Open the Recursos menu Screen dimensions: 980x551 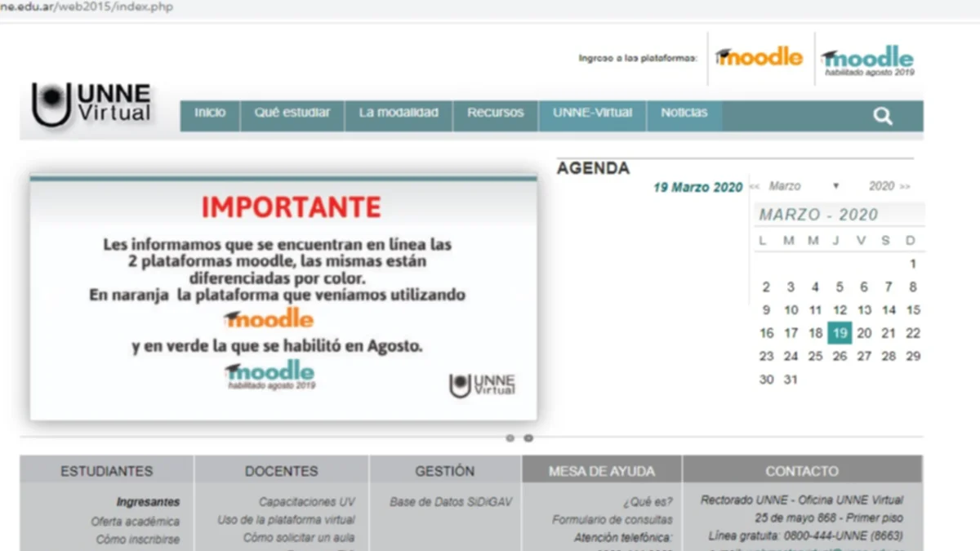[496, 113]
